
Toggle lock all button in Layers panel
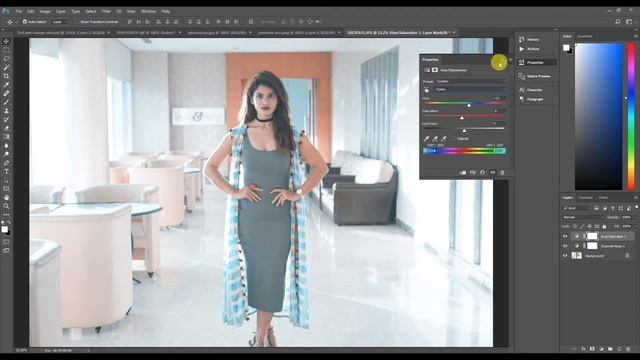(x=604, y=226)
